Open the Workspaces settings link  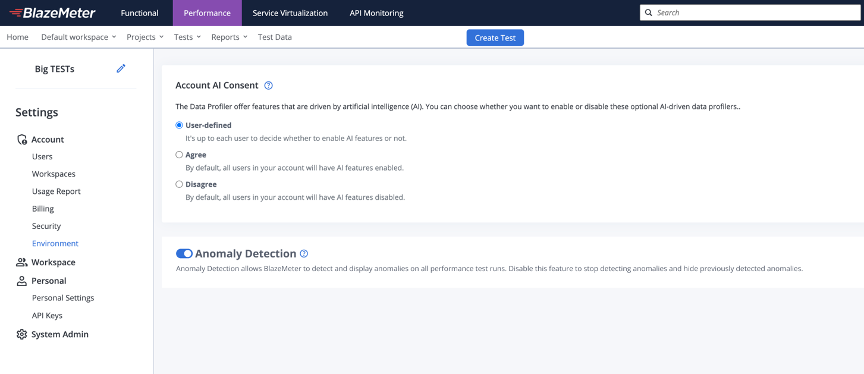coord(53,174)
